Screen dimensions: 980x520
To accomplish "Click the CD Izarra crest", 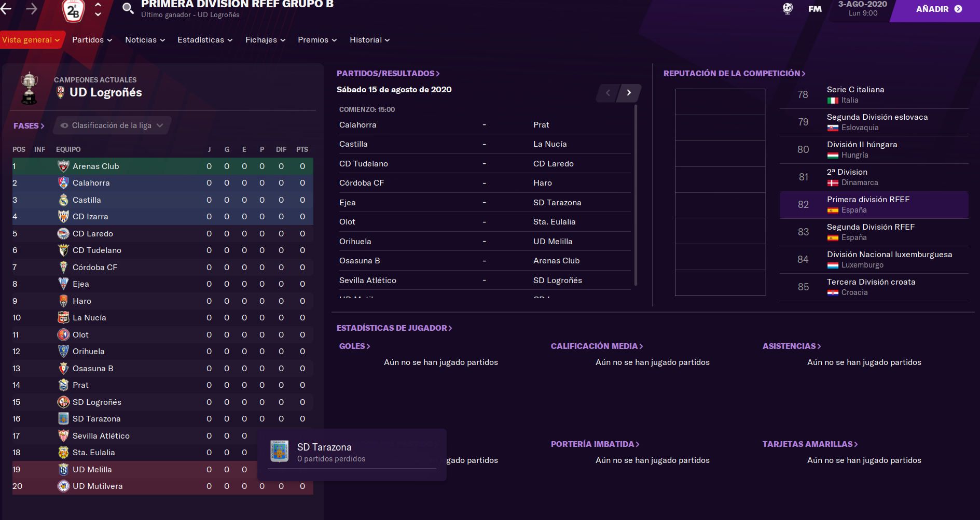I will click(x=63, y=217).
